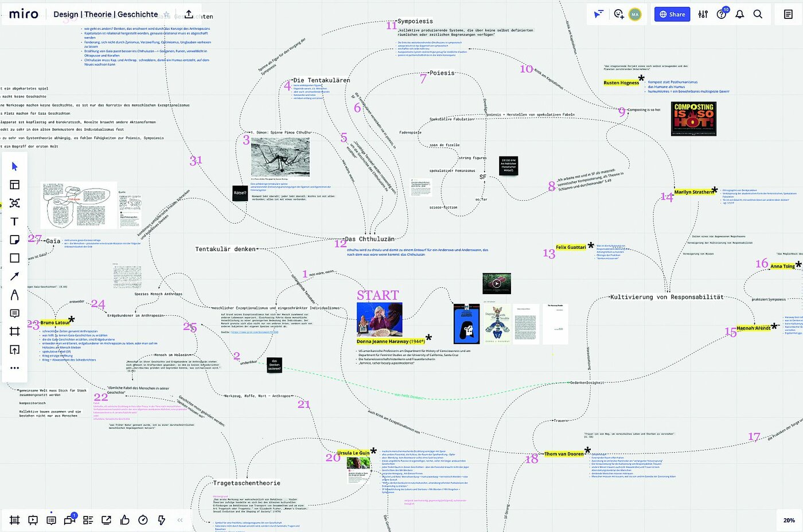Viewport: 803px width, 532px height.
Task: Play the embedded video thumbnail
Action: (497, 283)
